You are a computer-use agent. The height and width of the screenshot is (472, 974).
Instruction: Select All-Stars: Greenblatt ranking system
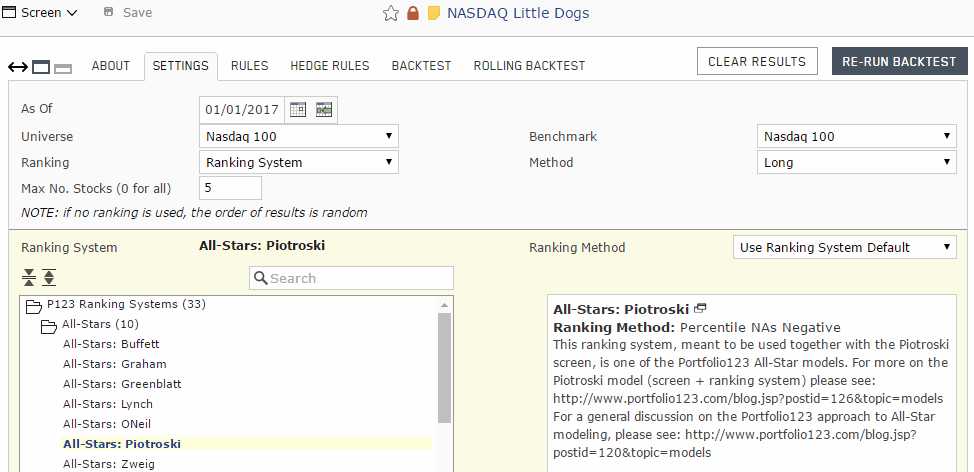pyautogui.click(x=122, y=384)
